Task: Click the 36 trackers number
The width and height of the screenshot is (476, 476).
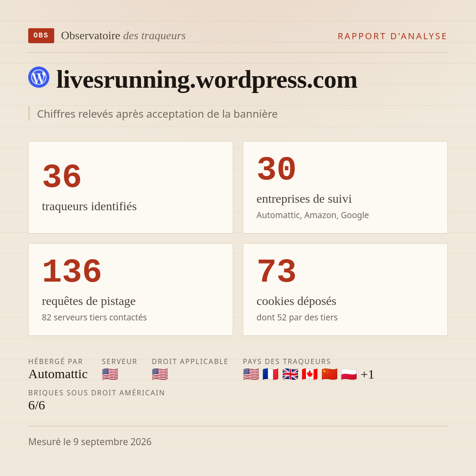Action: (62, 176)
